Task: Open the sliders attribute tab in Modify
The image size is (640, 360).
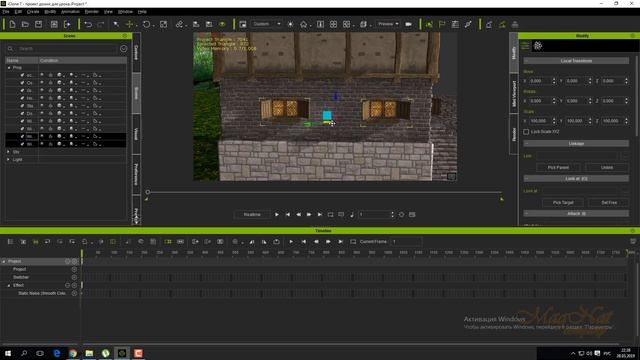Action: coord(525,46)
